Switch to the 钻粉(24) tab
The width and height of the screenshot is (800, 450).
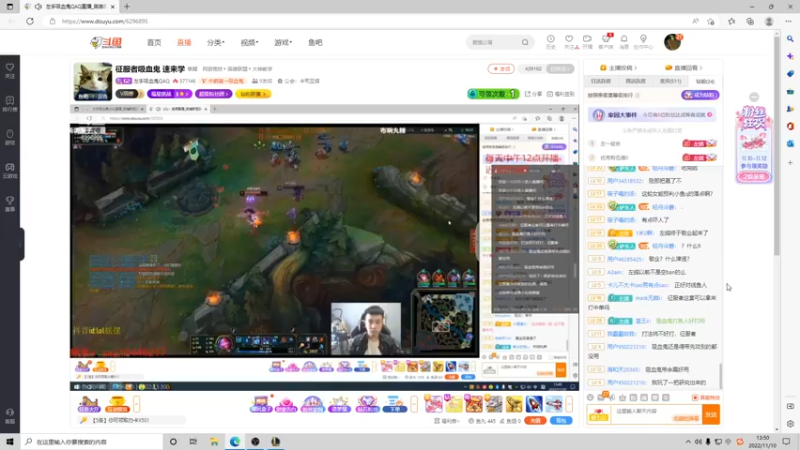(705, 81)
